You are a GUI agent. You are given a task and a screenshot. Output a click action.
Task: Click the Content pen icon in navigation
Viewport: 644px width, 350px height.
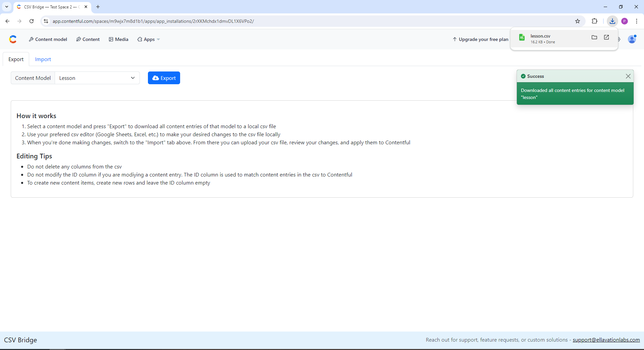pos(78,39)
